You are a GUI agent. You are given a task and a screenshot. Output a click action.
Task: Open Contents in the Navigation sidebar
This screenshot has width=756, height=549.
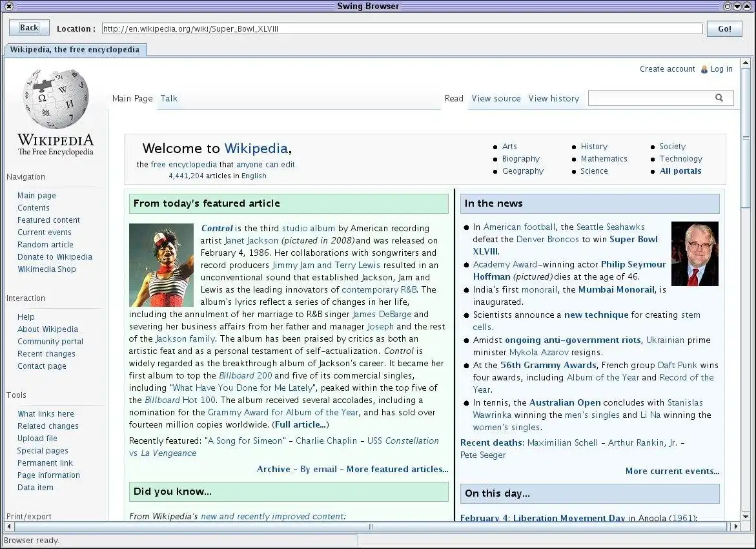click(34, 208)
